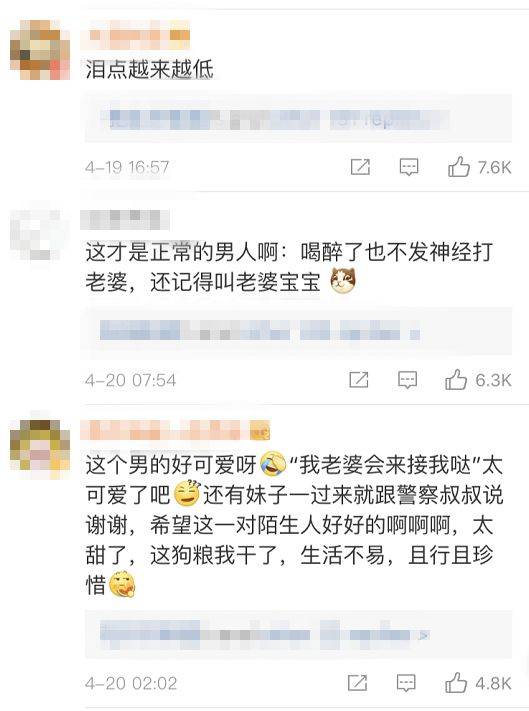Viewport: 529px width, 711px height.
Task: Open the first commenter's blurred username
Action: [x=135, y=35]
